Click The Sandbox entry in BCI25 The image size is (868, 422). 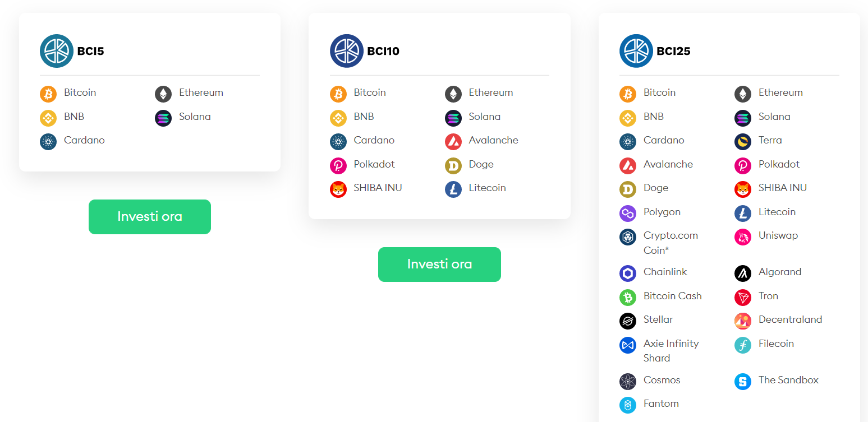pos(788,380)
